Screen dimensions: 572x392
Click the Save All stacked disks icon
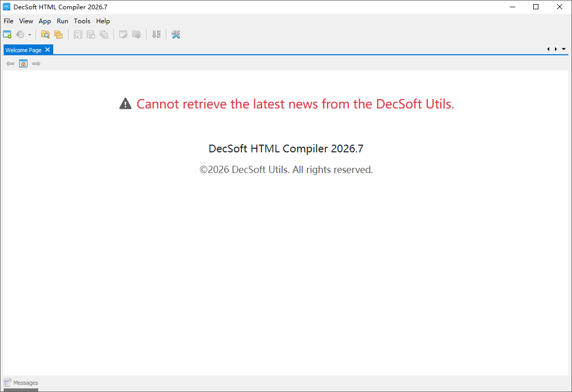pyautogui.click(x=104, y=34)
